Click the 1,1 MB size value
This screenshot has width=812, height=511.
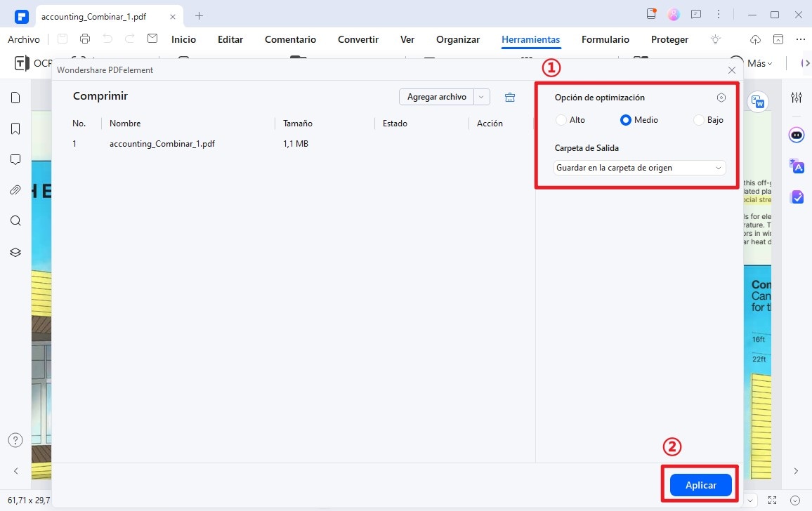(296, 144)
